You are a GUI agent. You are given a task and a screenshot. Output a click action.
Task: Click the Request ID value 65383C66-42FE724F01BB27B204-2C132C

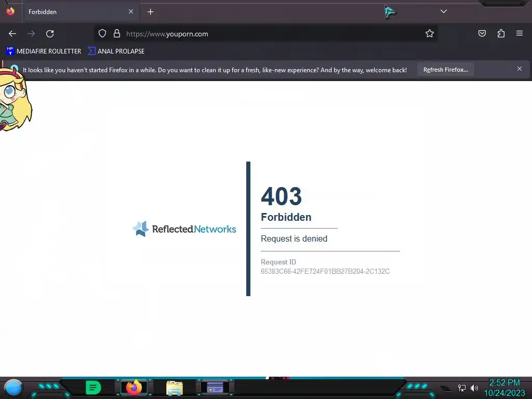(x=325, y=271)
